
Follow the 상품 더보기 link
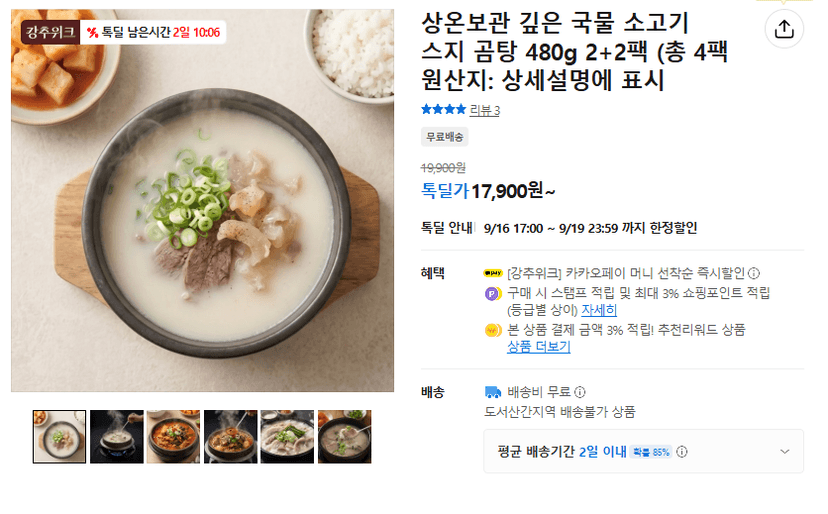(x=539, y=347)
